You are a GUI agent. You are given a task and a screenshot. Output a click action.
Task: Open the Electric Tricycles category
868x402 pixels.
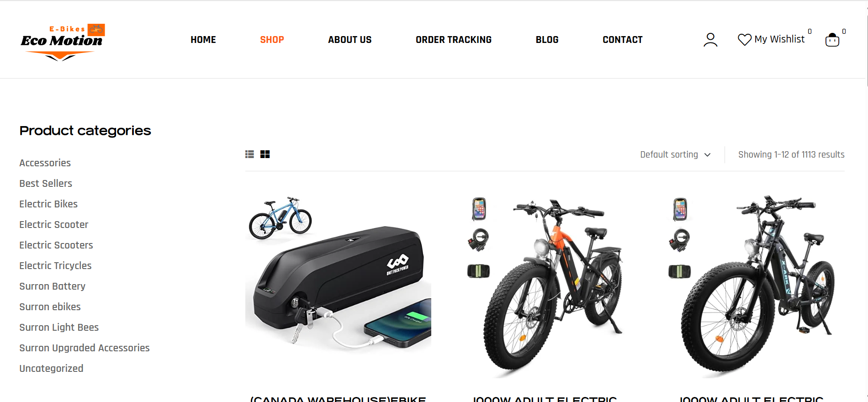[55, 265]
